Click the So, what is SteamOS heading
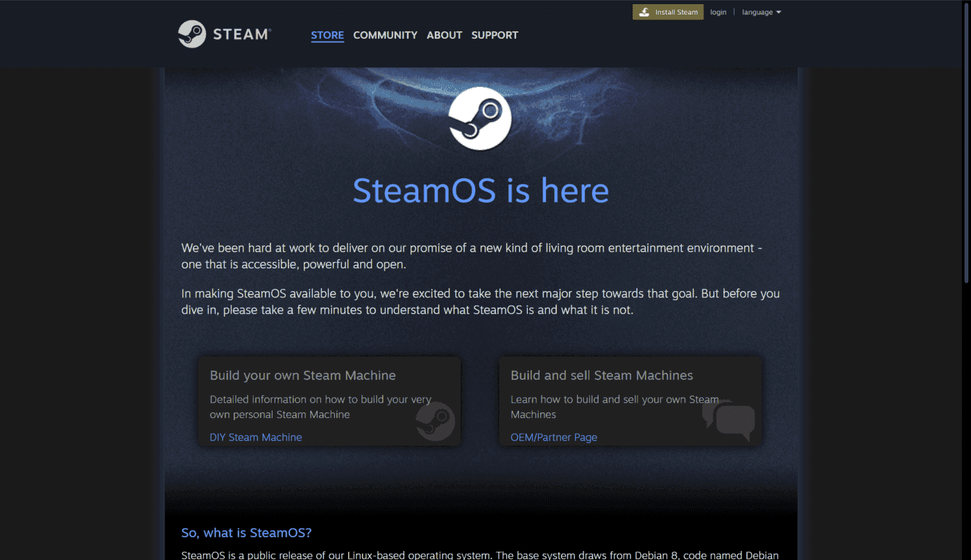This screenshot has width=971, height=560. pyautogui.click(x=246, y=532)
